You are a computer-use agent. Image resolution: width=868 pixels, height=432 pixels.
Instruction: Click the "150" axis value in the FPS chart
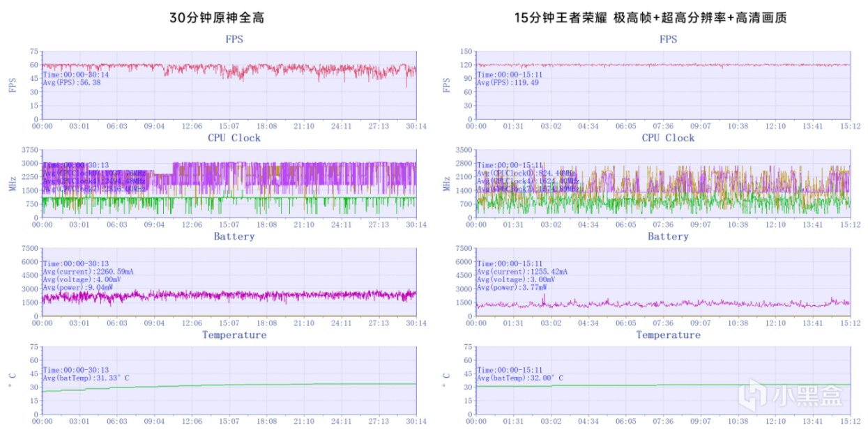(465, 52)
